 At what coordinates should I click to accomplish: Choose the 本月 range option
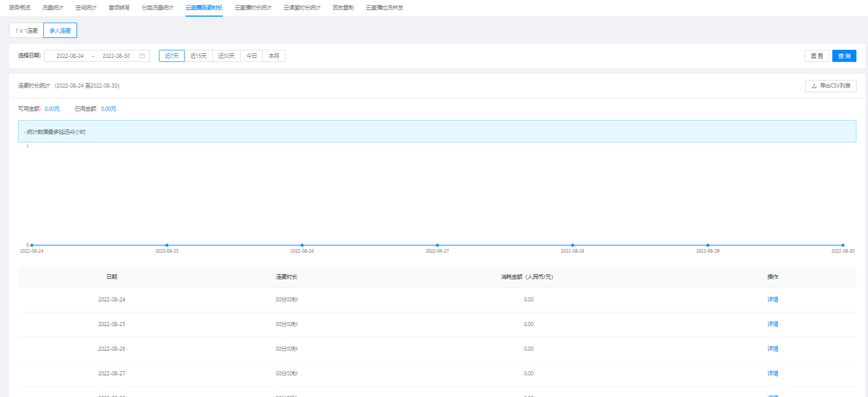(274, 56)
